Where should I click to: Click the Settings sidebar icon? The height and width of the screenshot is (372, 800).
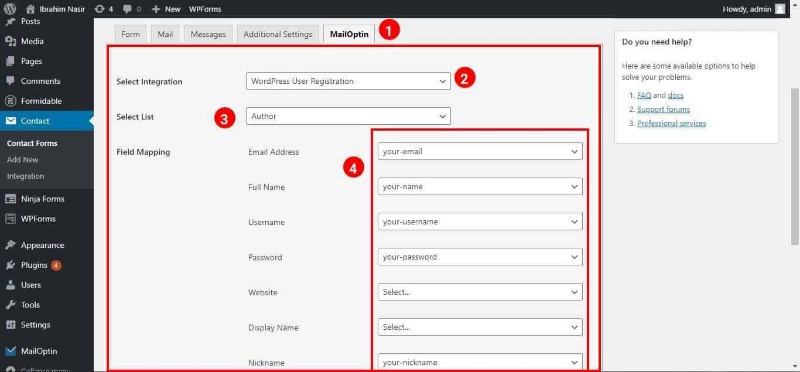click(x=10, y=325)
